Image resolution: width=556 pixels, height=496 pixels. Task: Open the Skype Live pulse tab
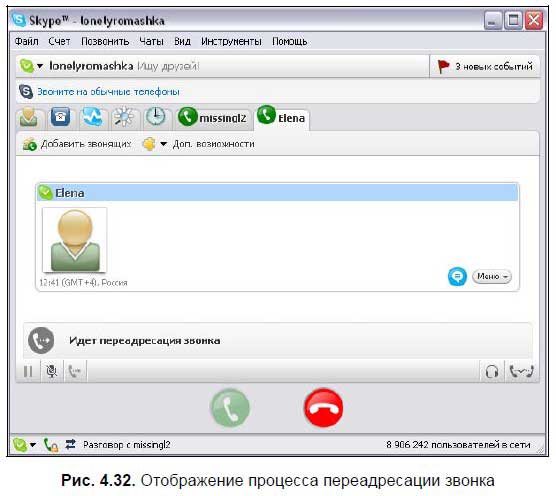pos(92,117)
